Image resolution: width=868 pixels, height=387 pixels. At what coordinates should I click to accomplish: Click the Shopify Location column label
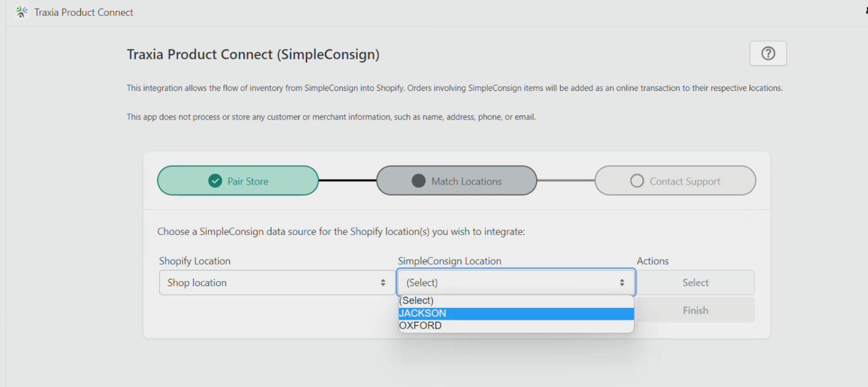click(x=195, y=261)
